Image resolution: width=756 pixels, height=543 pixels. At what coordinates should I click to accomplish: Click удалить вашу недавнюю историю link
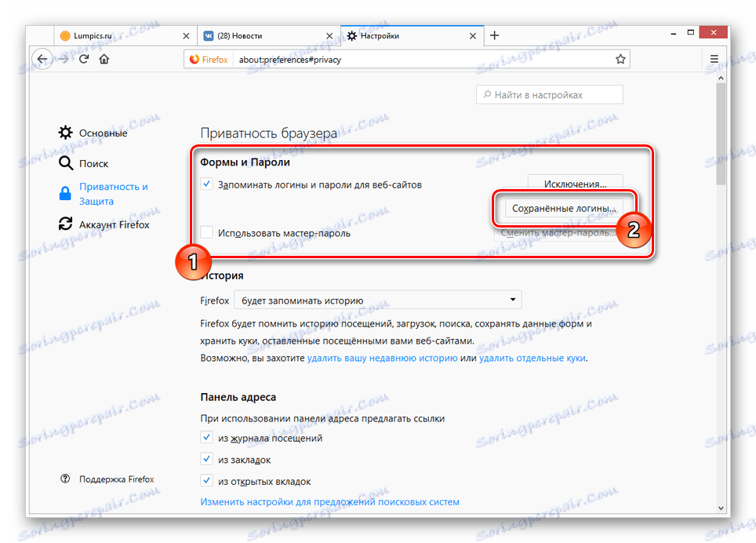pos(383,359)
